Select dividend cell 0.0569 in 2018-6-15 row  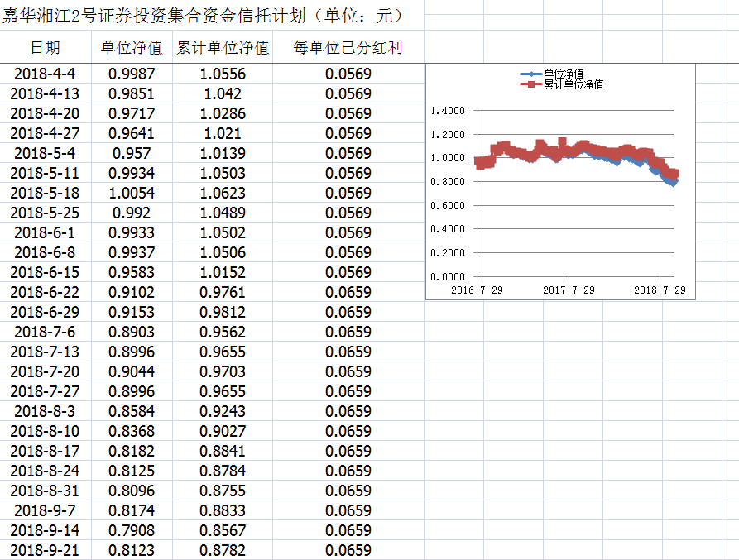348,272
